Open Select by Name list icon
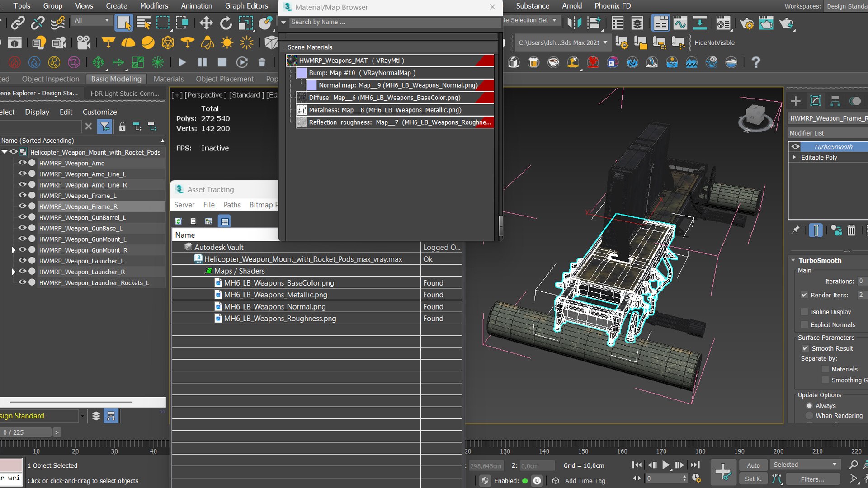This screenshot has height=488, width=868. (144, 23)
